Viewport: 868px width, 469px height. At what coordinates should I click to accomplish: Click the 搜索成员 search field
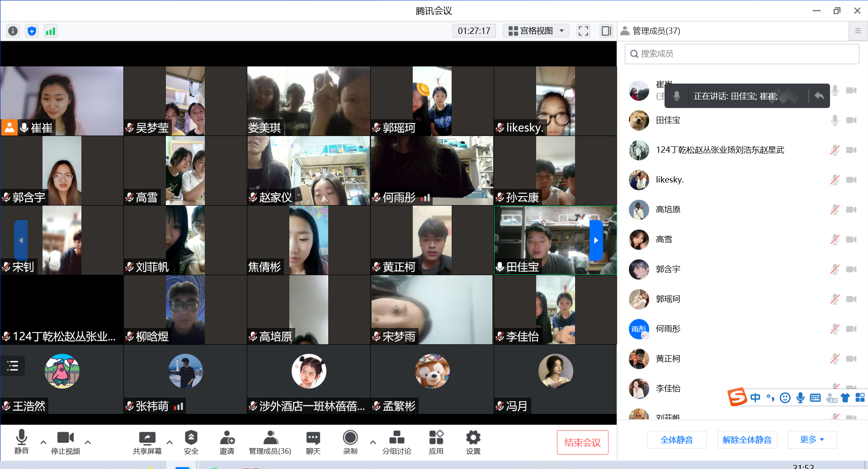click(741, 54)
